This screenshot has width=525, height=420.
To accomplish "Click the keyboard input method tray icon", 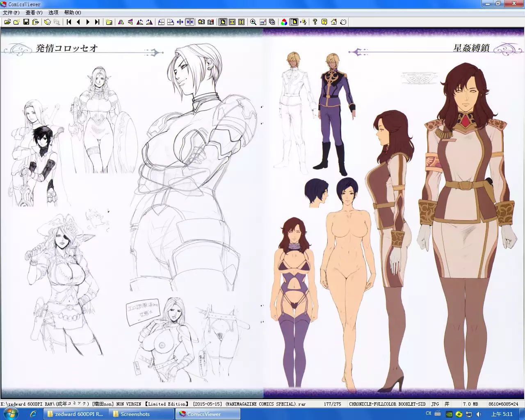I will [x=438, y=414].
